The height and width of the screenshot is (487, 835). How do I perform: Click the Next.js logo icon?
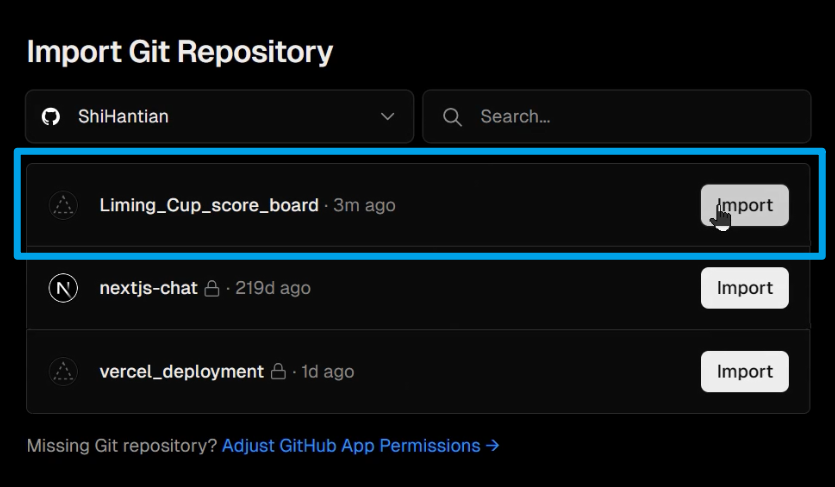click(63, 288)
